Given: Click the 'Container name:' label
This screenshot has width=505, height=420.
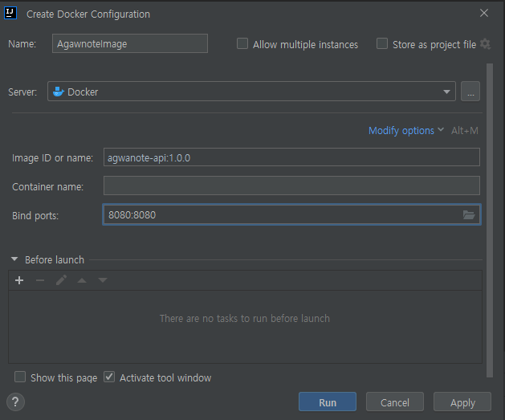Looking at the screenshot, I should [x=47, y=187].
